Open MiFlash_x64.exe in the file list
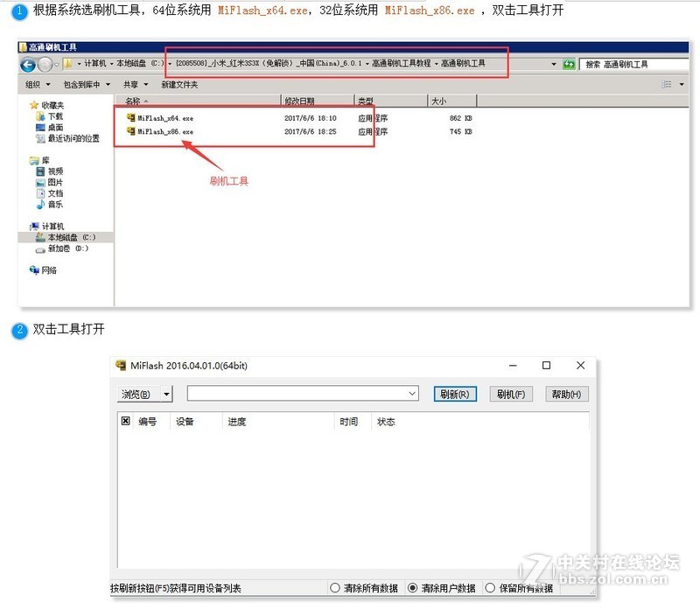700x609 pixels. point(162,118)
